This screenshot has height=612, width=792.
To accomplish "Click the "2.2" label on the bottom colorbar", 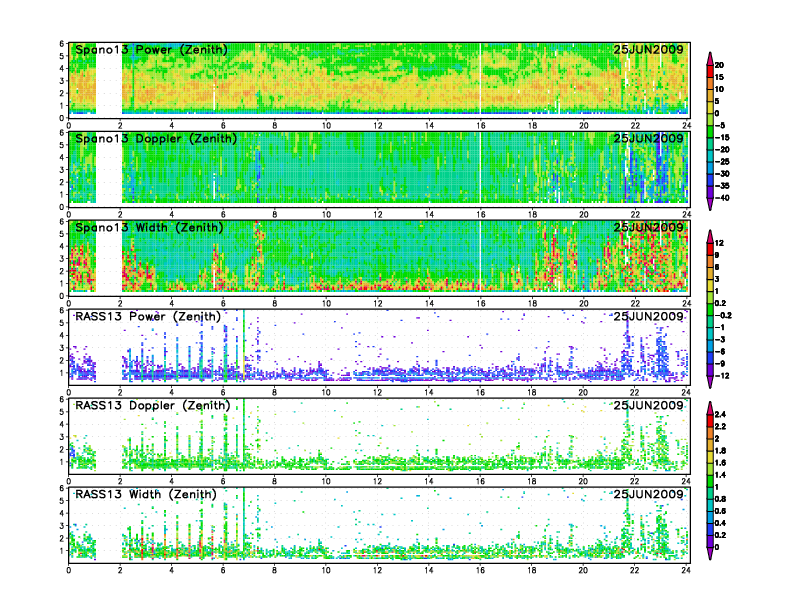I will tap(721, 426).
